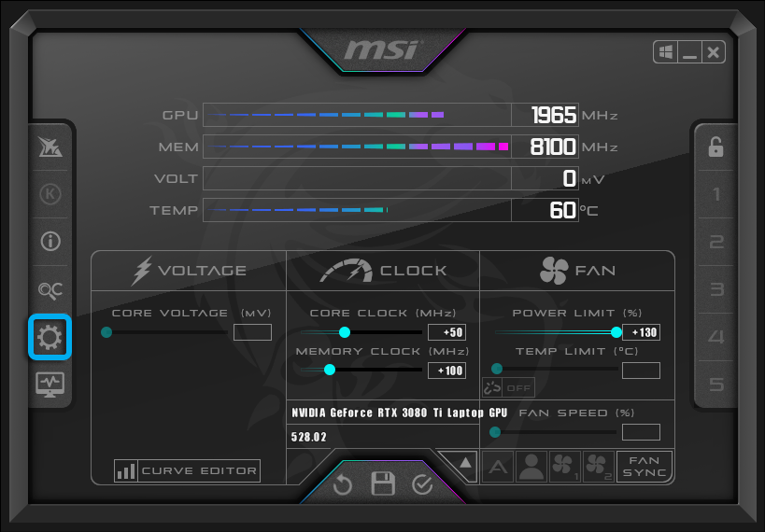The image size is (765, 532).
Task: Launch the Kombustor stress test icon
Action: click(x=50, y=194)
